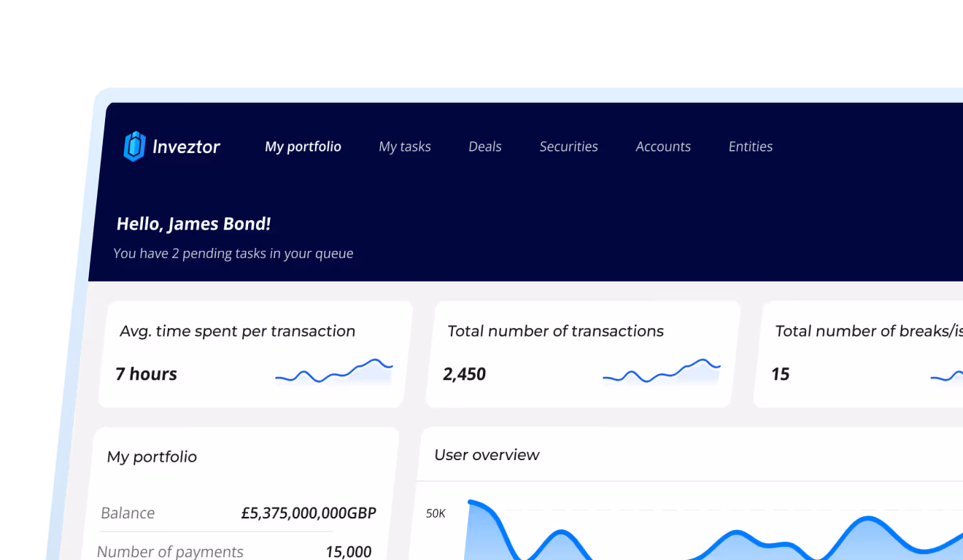Click the Total number of transactions title
Image resolution: width=963 pixels, height=560 pixels.
tap(556, 331)
